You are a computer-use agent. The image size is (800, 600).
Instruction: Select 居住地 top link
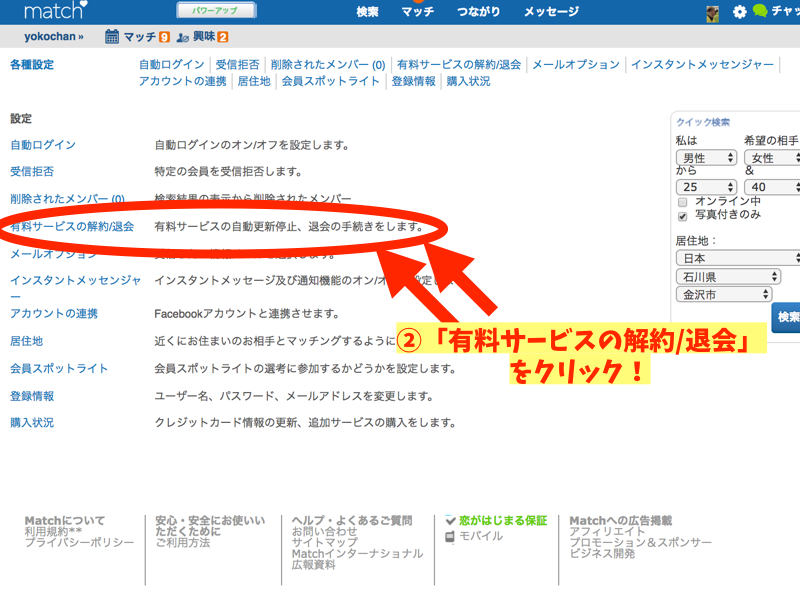pos(254,82)
